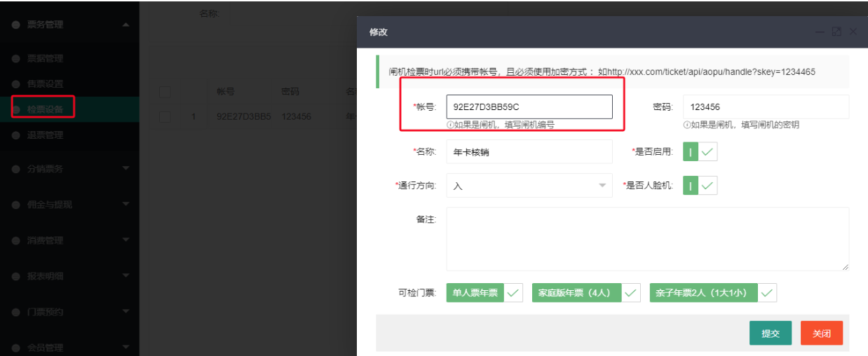Click the 佣金与提现 bullet icon

[15, 205]
